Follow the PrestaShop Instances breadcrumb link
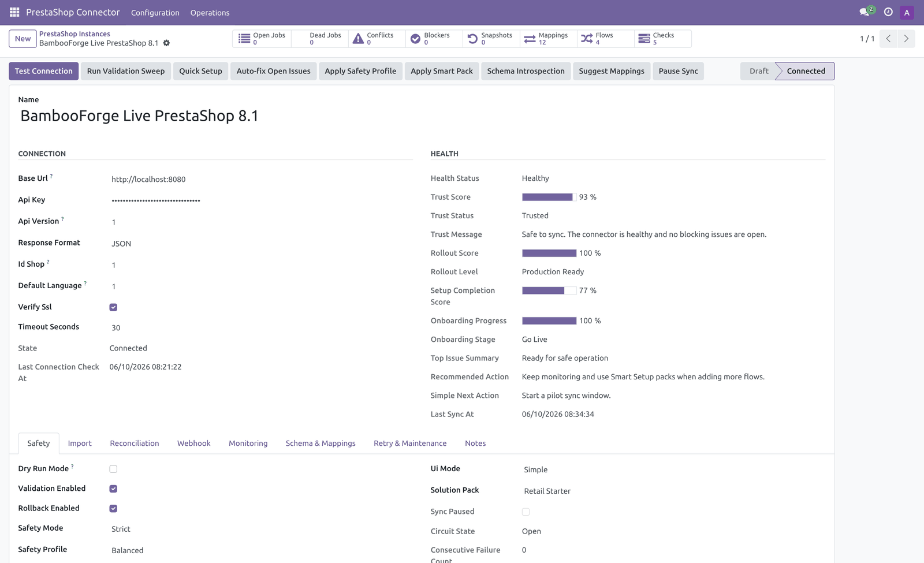 click(74, 34)
